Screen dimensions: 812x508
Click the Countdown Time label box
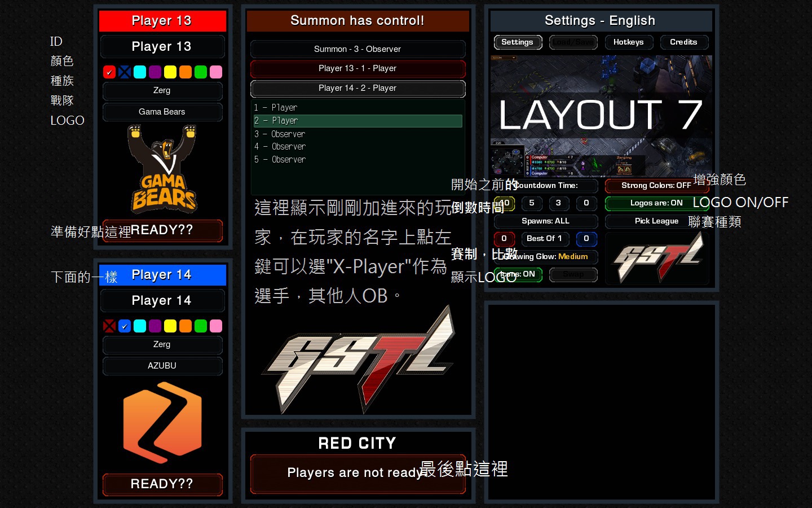545,185
